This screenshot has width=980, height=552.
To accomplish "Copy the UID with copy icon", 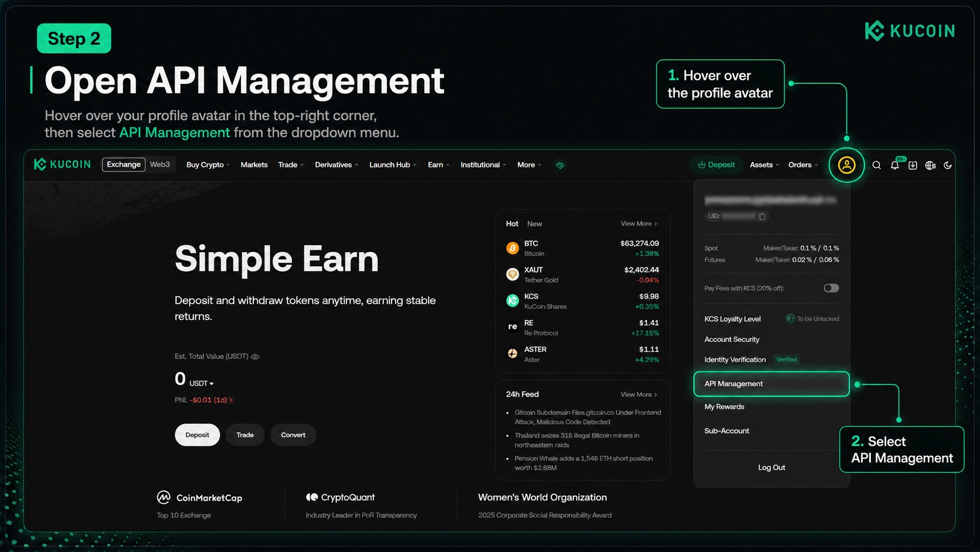I will tap(762, 216).
